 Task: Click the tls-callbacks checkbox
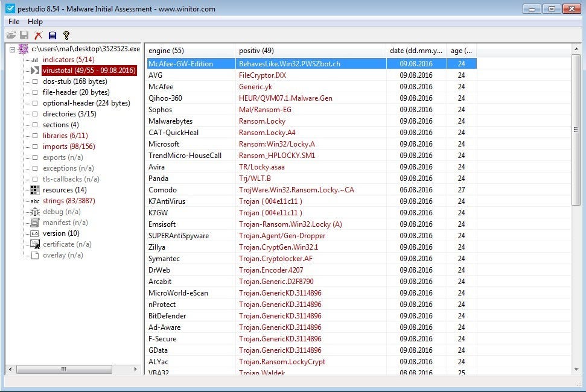pos(35,179)
